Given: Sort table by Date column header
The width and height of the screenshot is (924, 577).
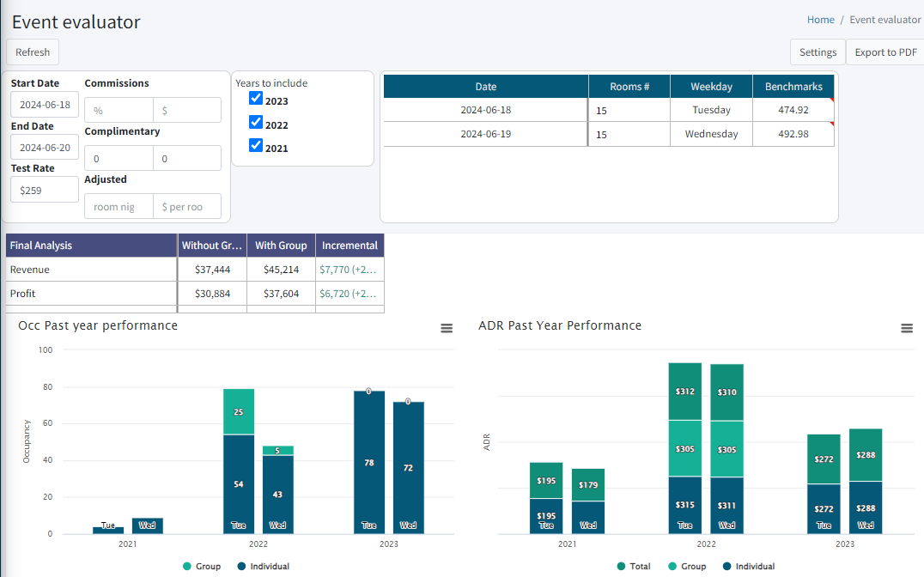Looking at the screenshot, I should coord(485,87).
